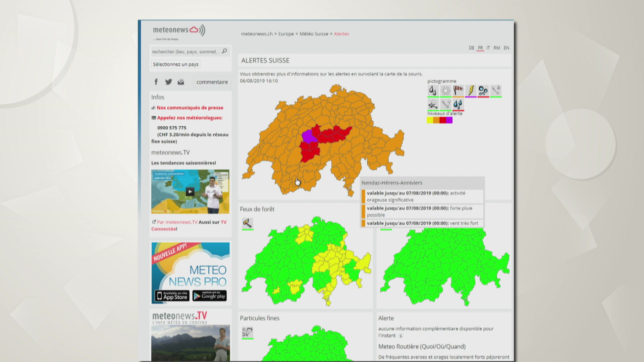Click the red alert level swatch
This screenshot has width=644, height=362.
pyautogui.click(x=443, y=120)
